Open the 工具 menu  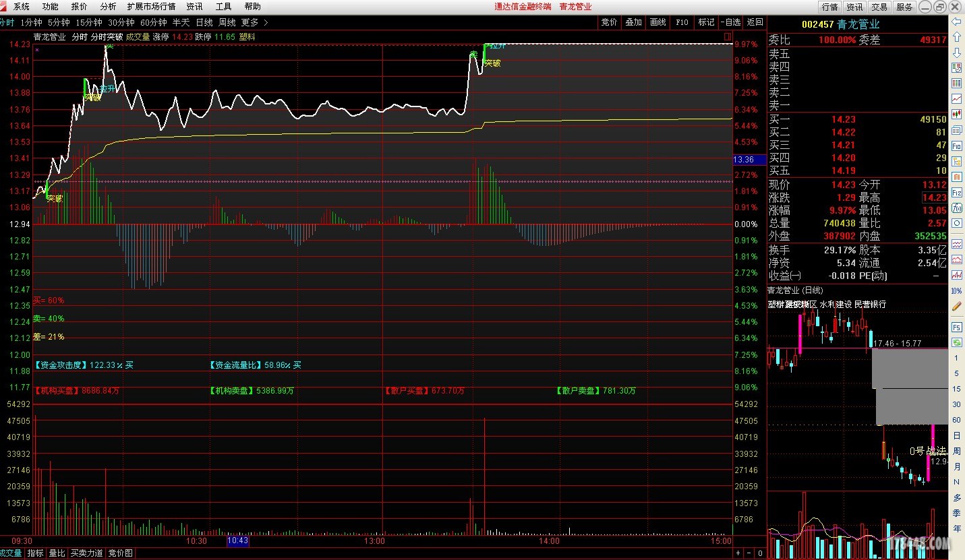coord(223,6)
